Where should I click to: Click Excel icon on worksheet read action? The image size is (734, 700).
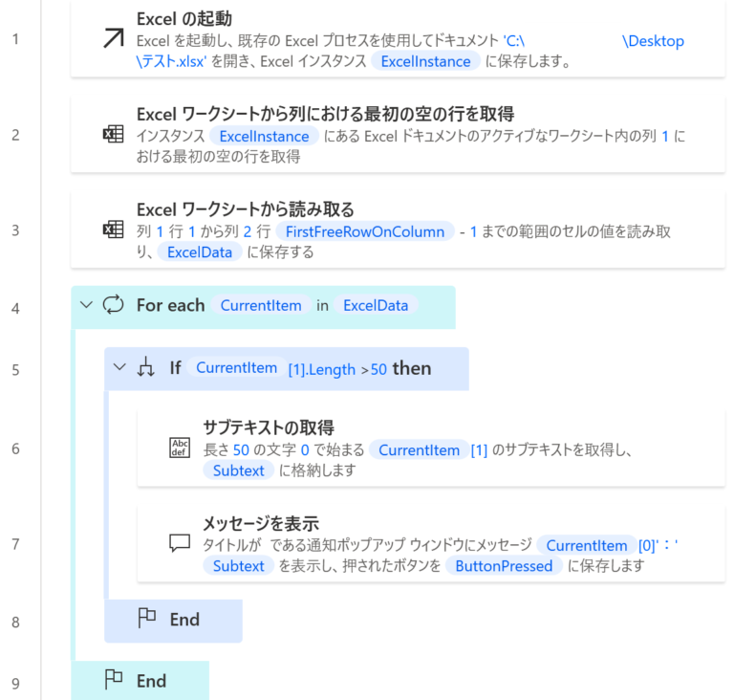point(113,230)
